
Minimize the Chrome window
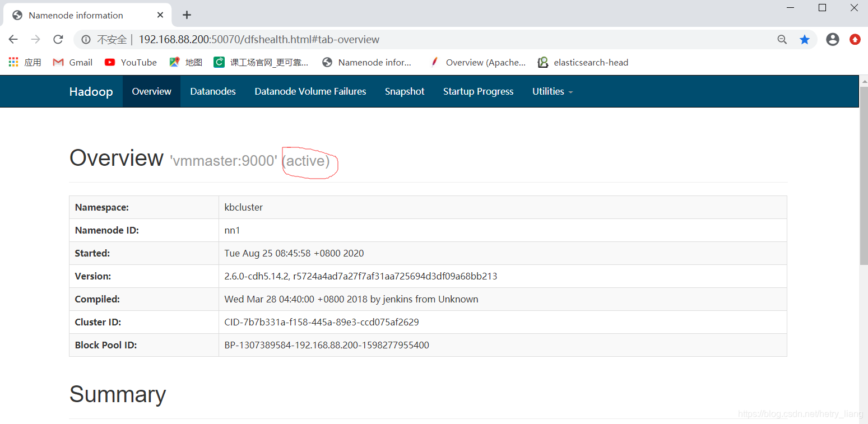pyautogui.click(x=790, y=8)
